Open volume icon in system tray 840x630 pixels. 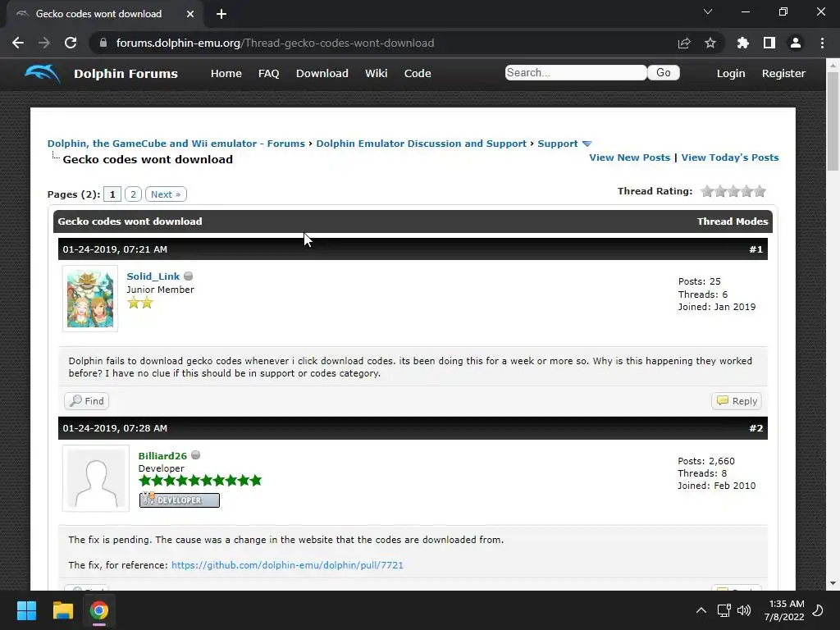[743, 610]
